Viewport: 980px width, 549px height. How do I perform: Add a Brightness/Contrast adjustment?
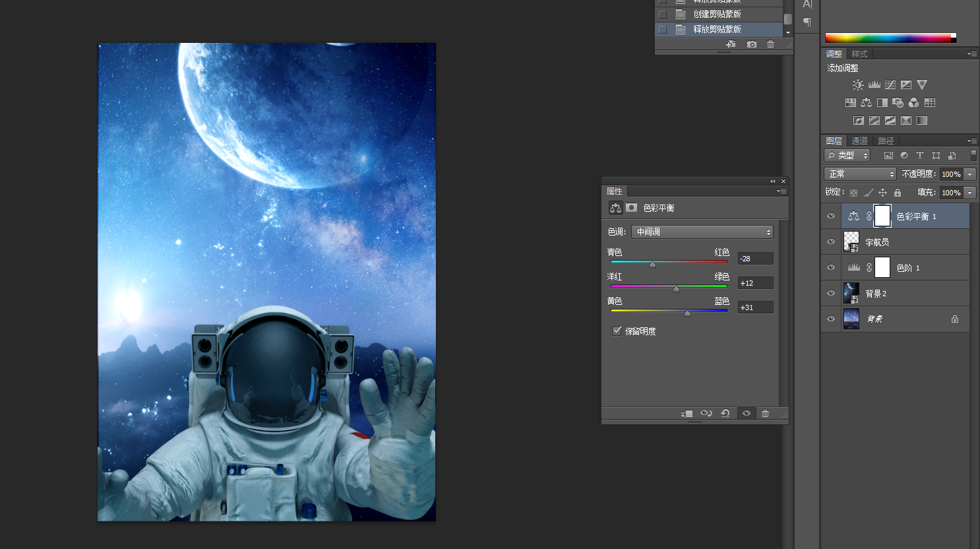pyautogui.click(x=858, y=85)
